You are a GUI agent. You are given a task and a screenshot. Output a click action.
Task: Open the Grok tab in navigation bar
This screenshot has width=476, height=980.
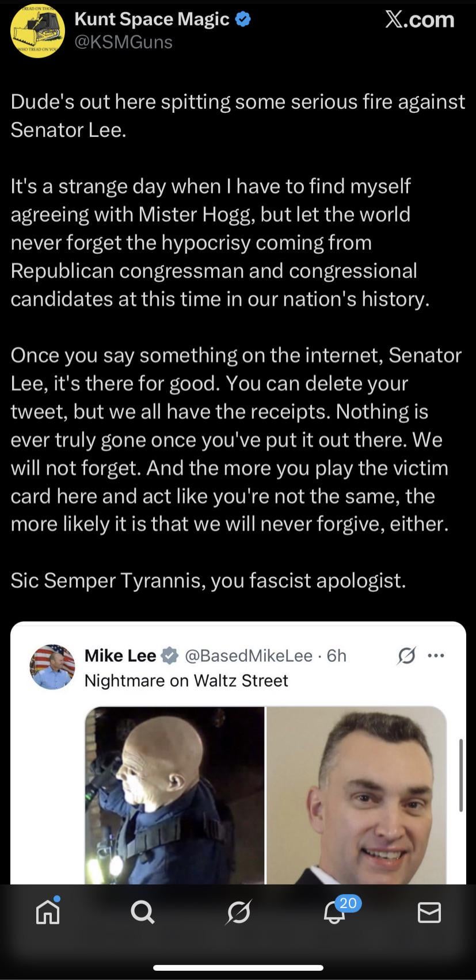(238, 912)
